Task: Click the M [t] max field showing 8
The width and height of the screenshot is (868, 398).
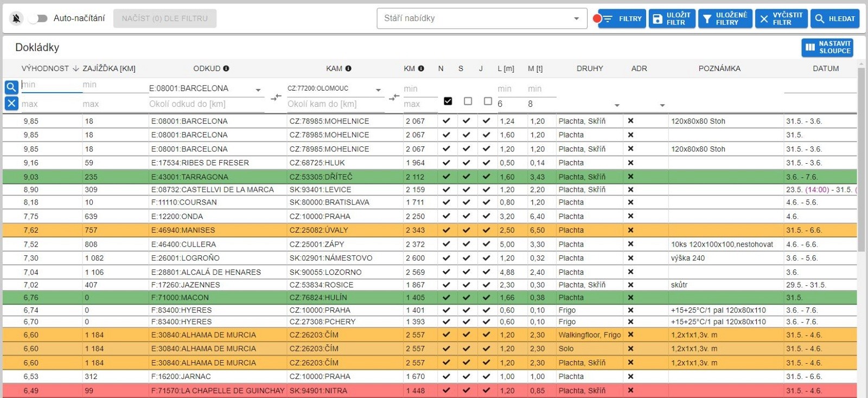Action: click(x=541, y=104)
